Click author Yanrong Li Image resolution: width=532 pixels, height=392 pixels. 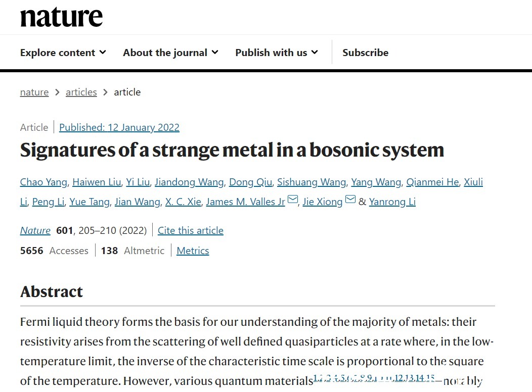click(x=392, y=202)
